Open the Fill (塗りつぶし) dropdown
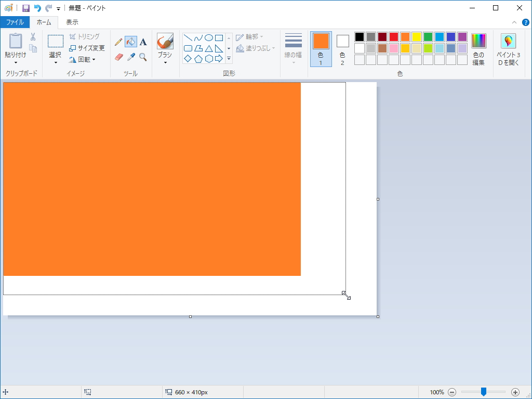532x399 pixels. click(x=256, y=48)
